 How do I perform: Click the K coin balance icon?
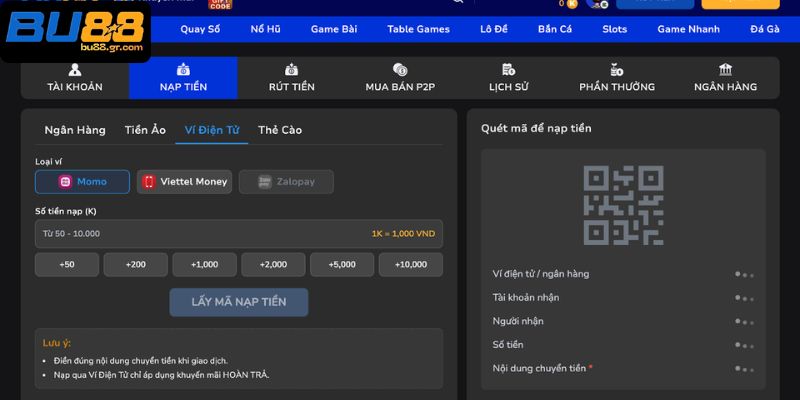tap(572, 4)
